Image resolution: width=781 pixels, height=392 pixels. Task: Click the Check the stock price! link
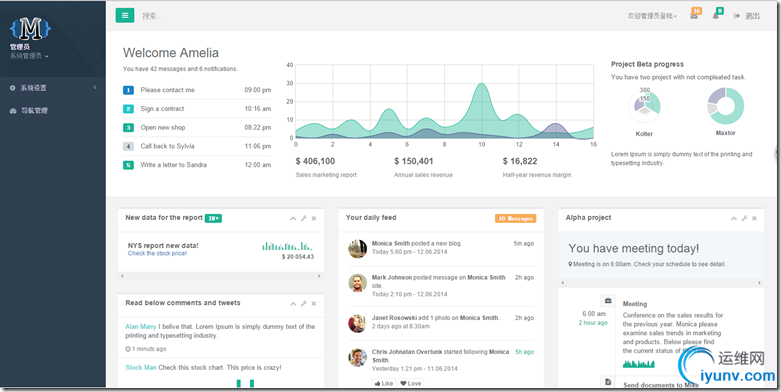point(157,254)
